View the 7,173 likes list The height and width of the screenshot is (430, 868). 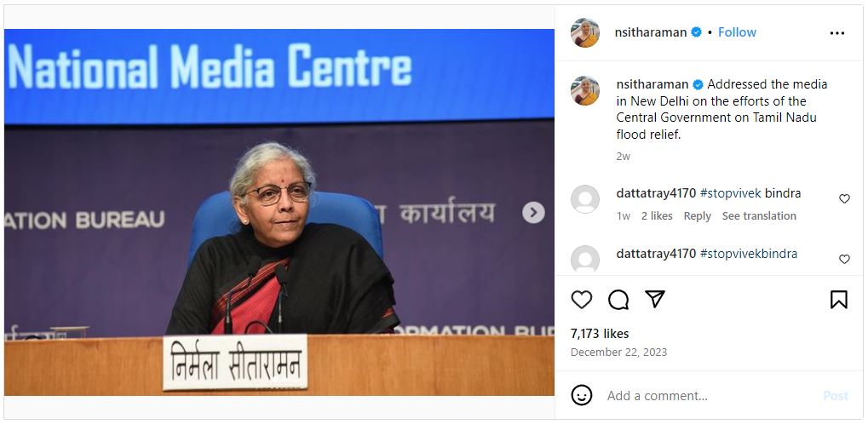(x=600, y=334)
